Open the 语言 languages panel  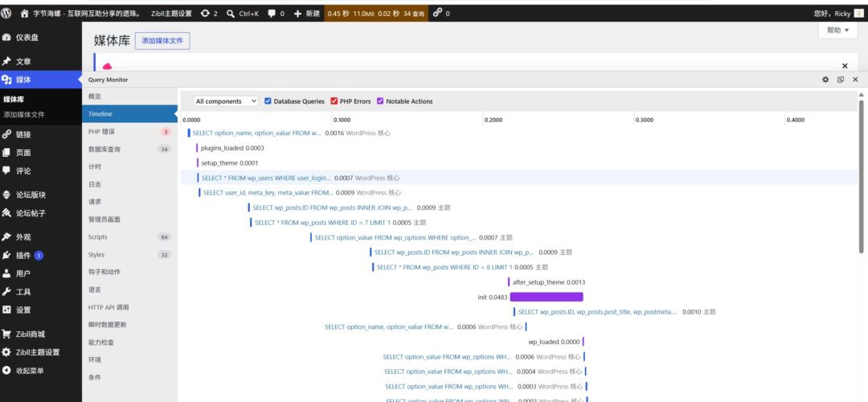130,289
